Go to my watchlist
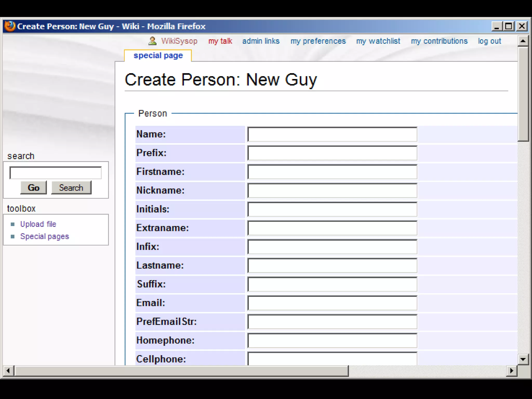Viewport: 532px width, 399px height. pos(378,41)
